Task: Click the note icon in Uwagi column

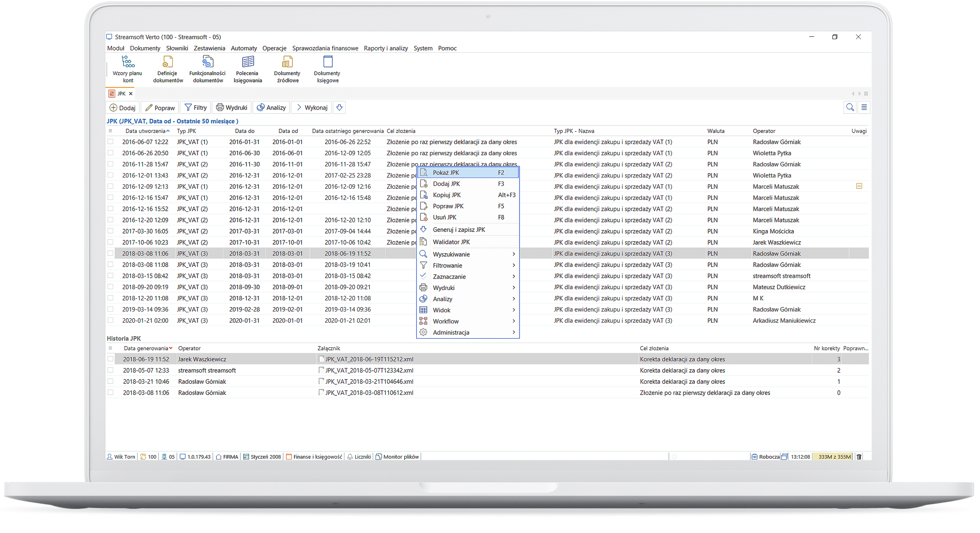Action: click(859, 186)
